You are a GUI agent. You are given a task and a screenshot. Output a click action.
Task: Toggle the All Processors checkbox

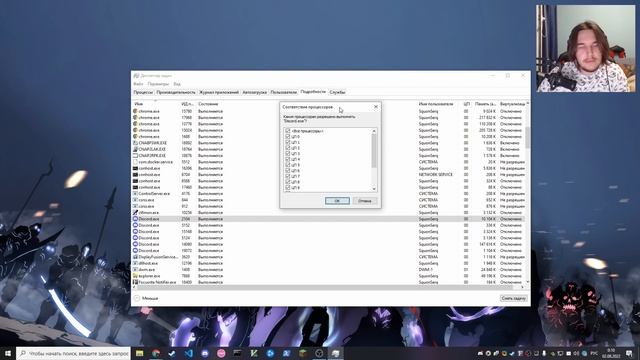pyautogui.click(x=288, y=131)
